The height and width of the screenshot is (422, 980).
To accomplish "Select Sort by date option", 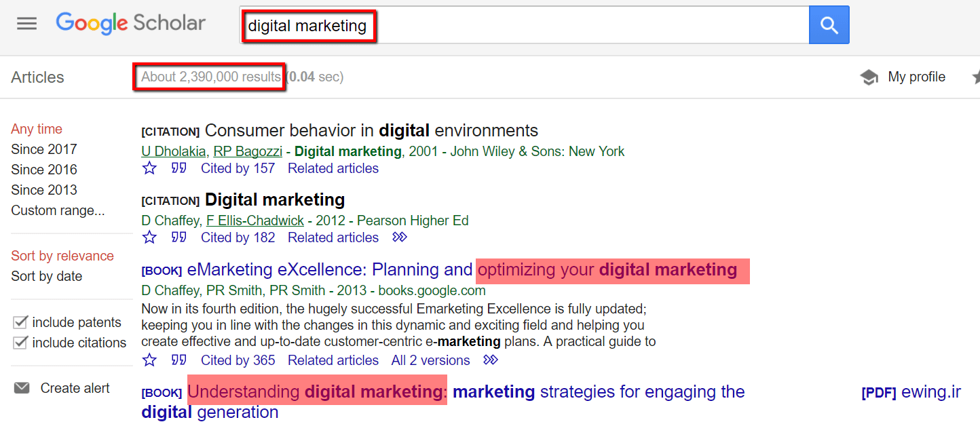I will point(47,276).
